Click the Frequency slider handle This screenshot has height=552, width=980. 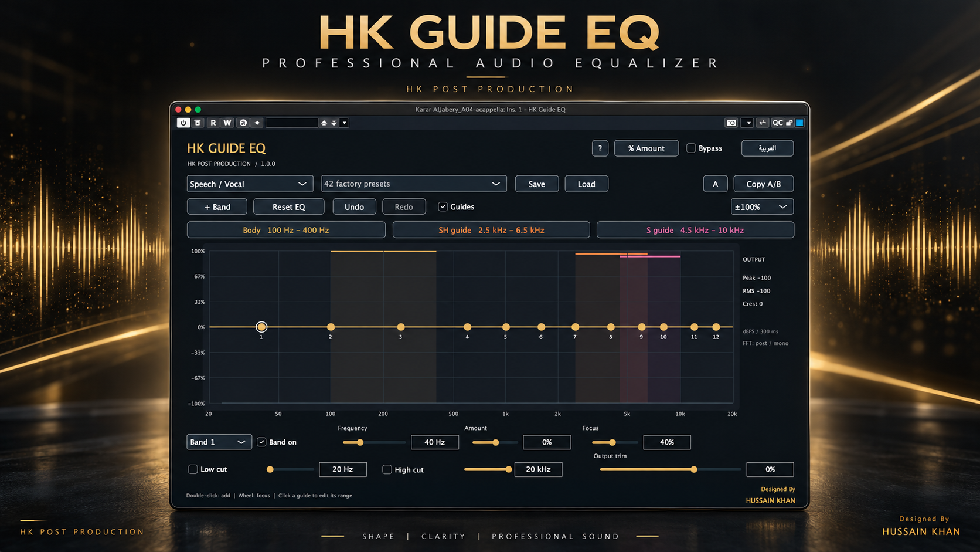point(360,442)
